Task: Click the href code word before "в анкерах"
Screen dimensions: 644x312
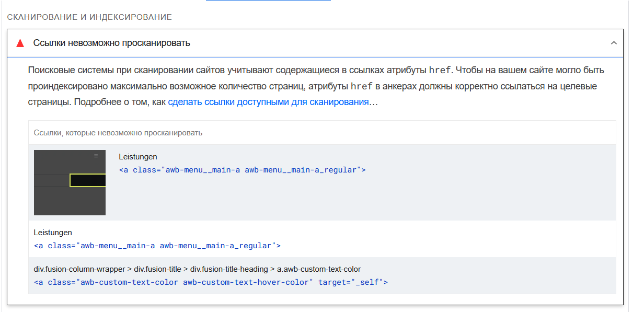Action: click(361, 86)
